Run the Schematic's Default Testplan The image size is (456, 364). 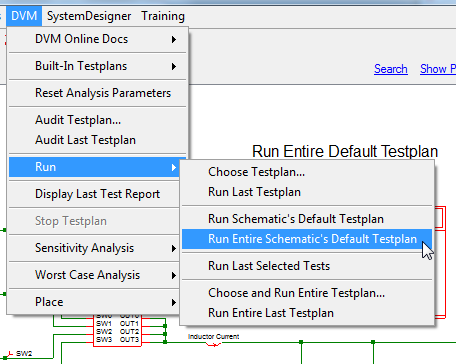(x=307, y=219)
